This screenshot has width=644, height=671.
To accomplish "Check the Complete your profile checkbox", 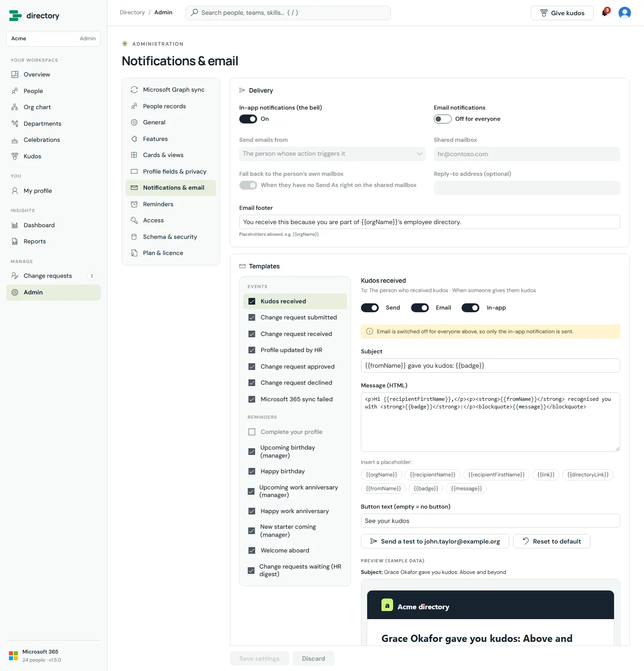I will [252, 432].
